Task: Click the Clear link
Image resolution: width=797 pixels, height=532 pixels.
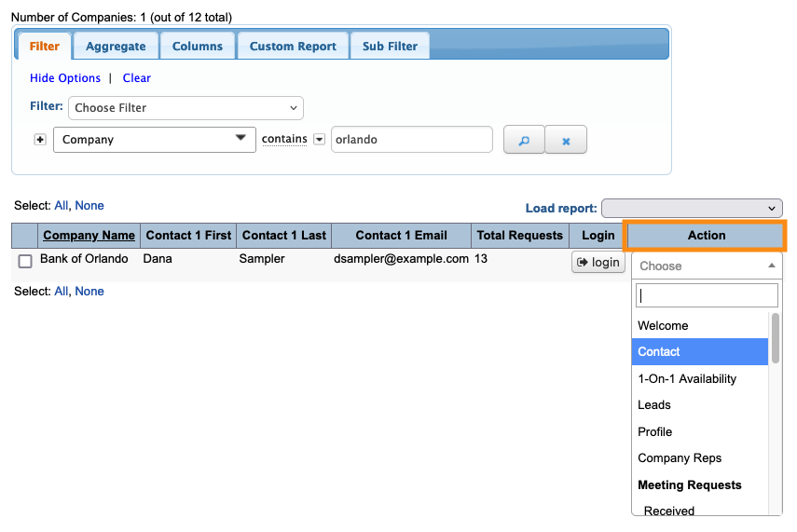Action: (x=137, y=78)
